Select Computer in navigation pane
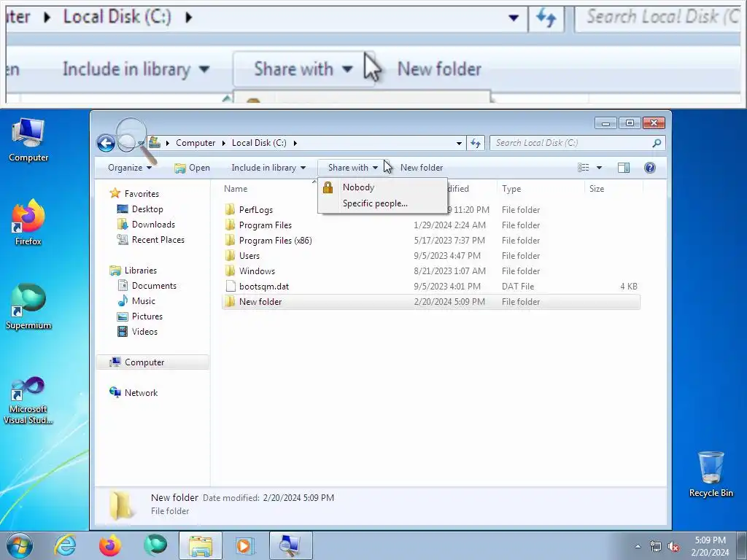 (x=152, y=362)
